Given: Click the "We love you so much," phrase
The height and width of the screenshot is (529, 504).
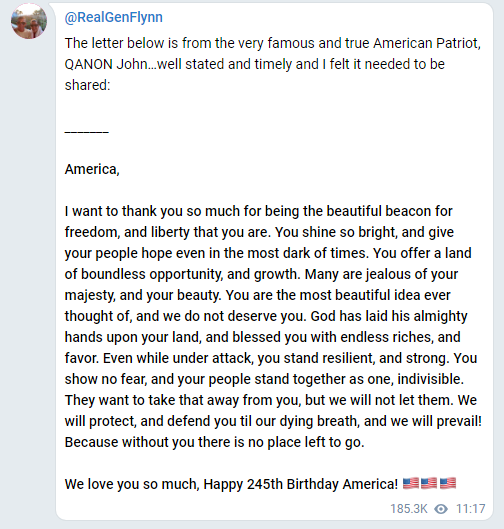Looking at the screenshot, I should pyautogui.click(x=132, y=484).
